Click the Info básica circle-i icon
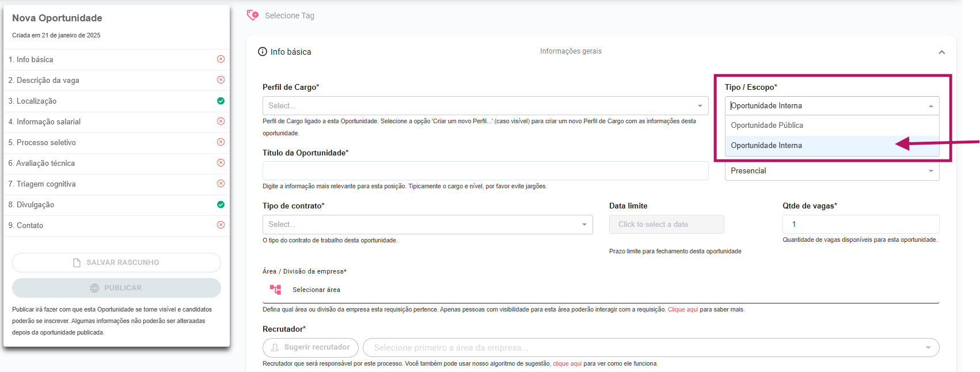 (263, 52)
